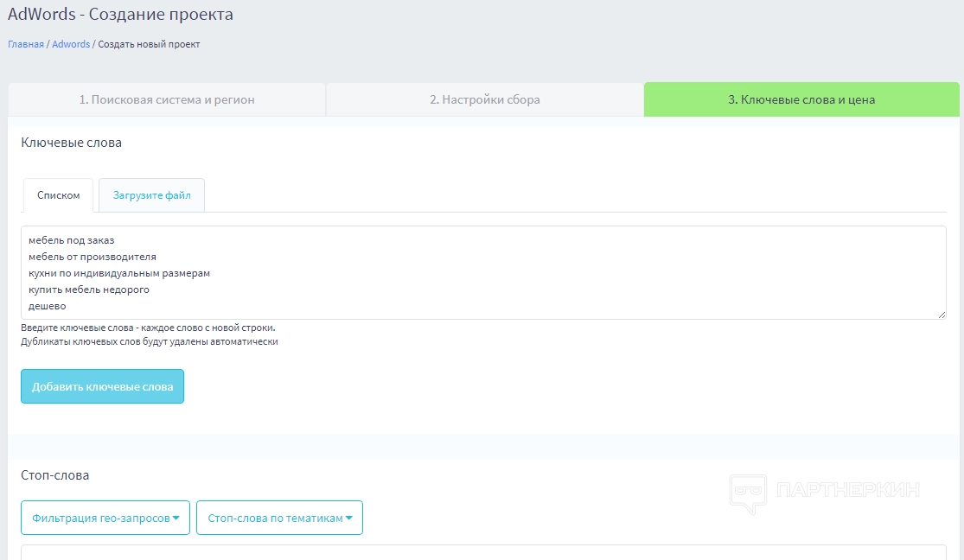
Task: Click the Ключевые слова section heading
Action: point(71,143)
